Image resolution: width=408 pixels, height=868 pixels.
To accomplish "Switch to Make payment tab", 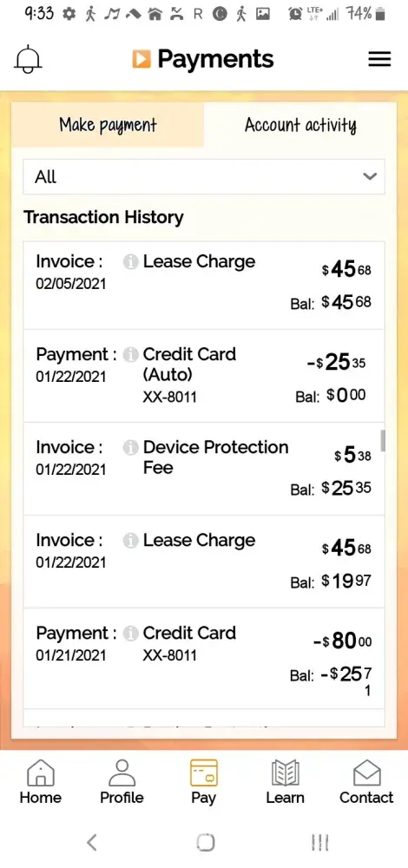I will point(108,124).
